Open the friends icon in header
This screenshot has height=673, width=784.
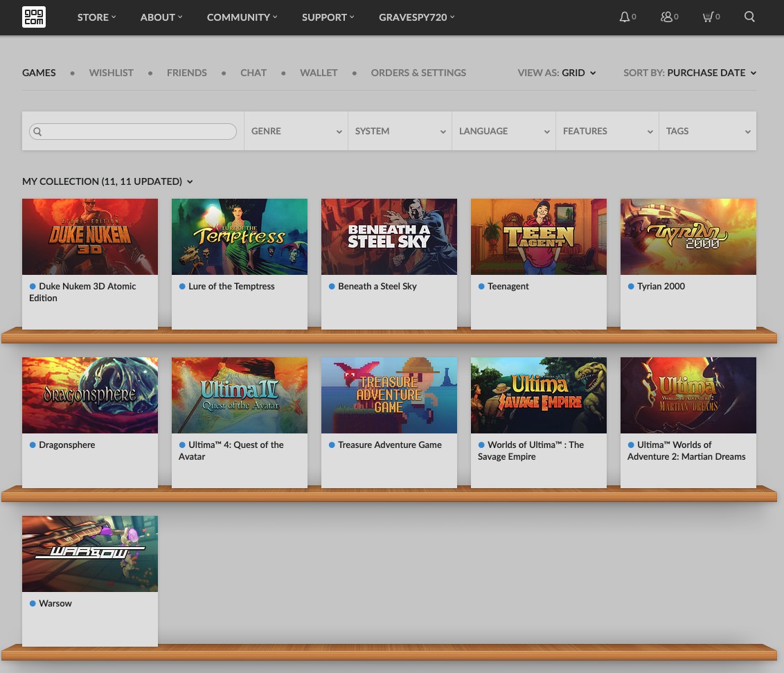tap(666, 17)
